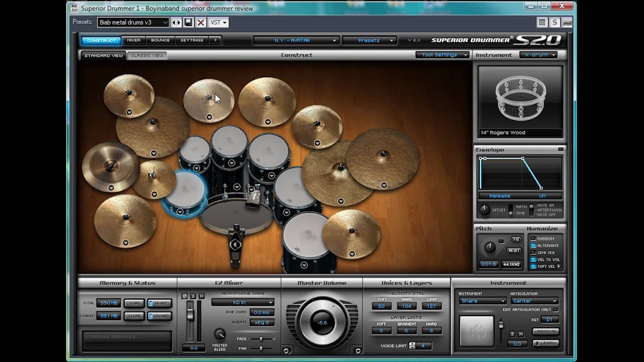Delete the preset with the red X icon
The height and width of the screenshot is (362, 644).
click(x=201, y=22)
